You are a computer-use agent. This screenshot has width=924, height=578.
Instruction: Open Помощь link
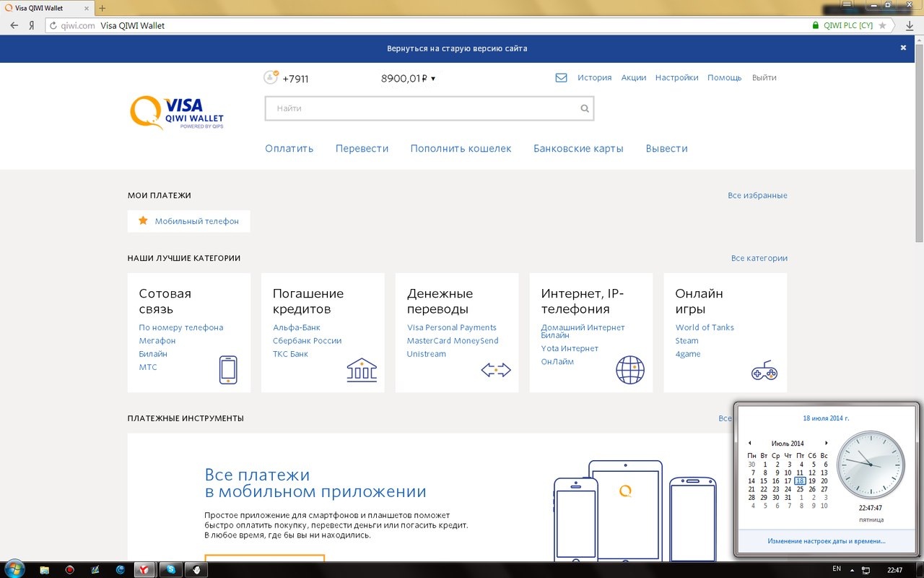tap(724, 77)
